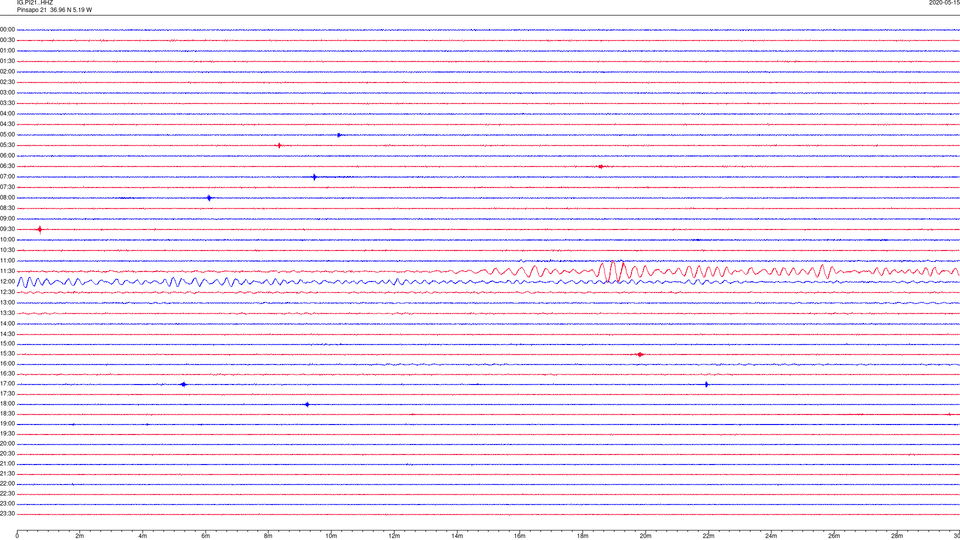Select the event spike on the 08:00 trace
Screen dimensions: 960x540
click(x=209, y=198)
